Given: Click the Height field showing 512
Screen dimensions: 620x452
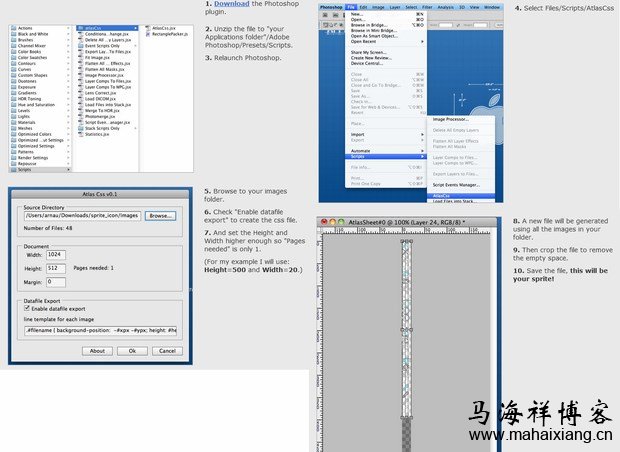Looking at the screenshot, I should click(x=56, y=269).
